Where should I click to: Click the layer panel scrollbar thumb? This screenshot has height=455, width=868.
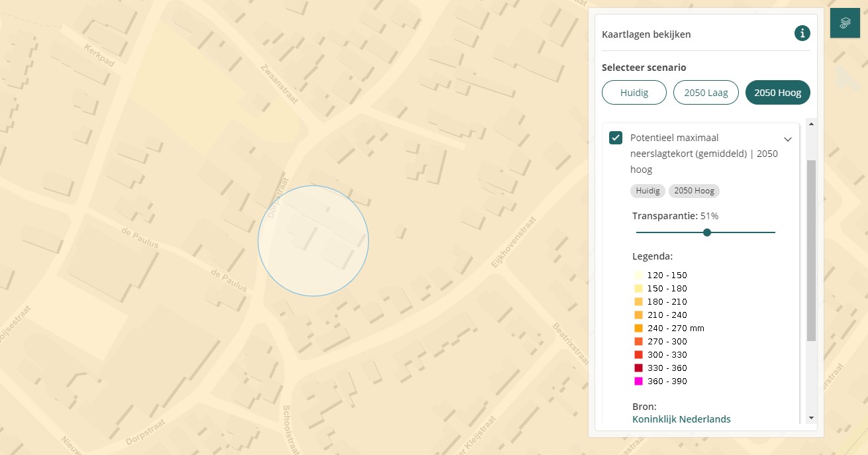(811, 250)
